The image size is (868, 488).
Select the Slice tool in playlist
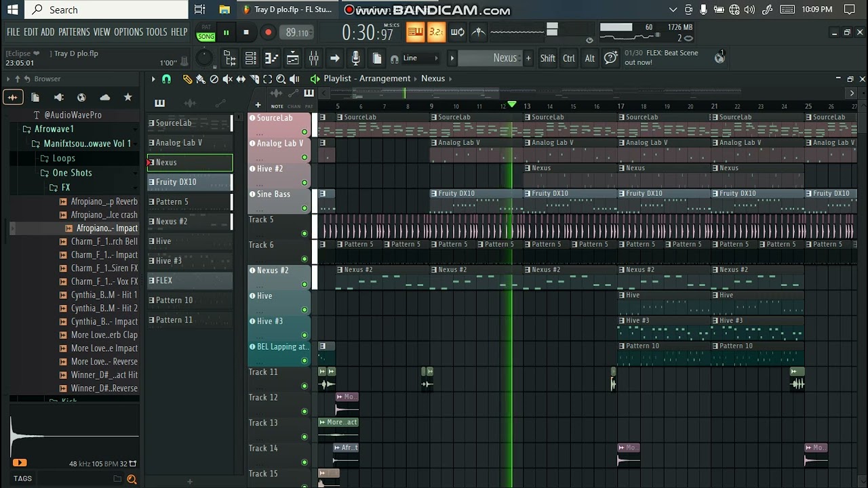254,79
